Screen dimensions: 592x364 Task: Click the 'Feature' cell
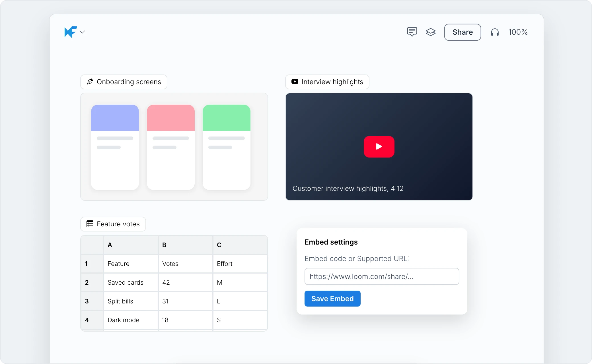131,264
